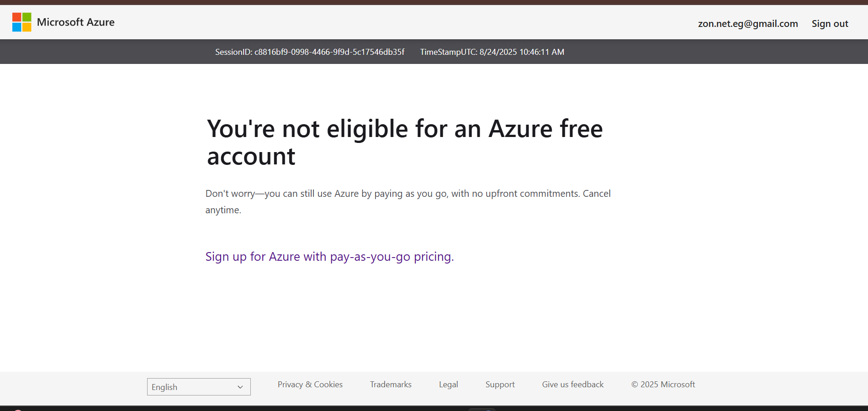Image resolution: width=868 pixels, height=411 pixels.
Task: Open the Privacy & Cookies footer link
Action: (x=310, y=385)
